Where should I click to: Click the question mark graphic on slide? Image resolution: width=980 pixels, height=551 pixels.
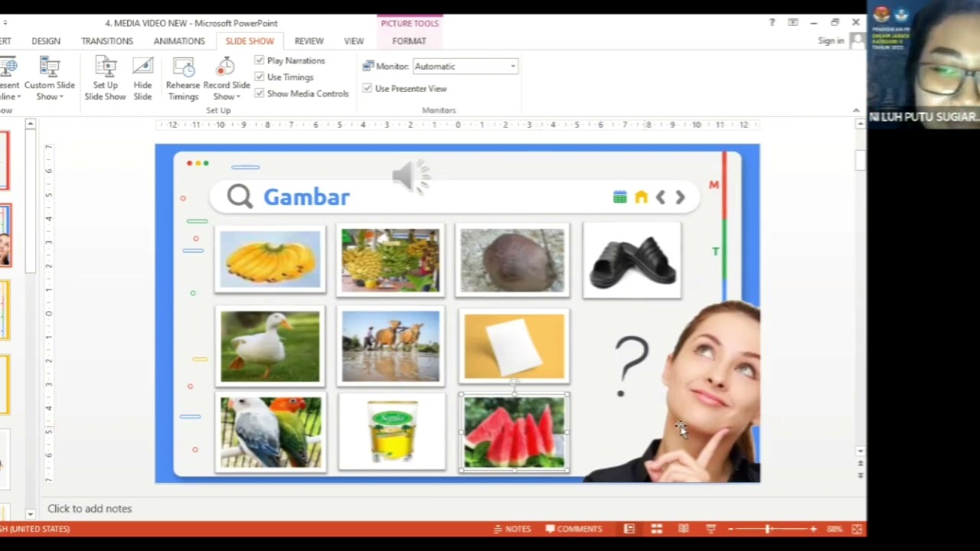pyautogui.click(x=632, y=367)
